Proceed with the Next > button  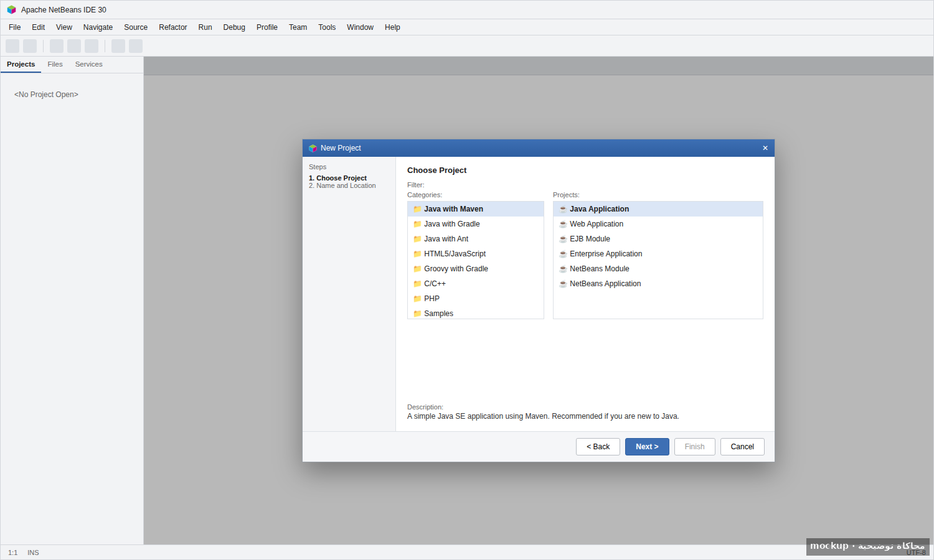[x=647, y=447]
